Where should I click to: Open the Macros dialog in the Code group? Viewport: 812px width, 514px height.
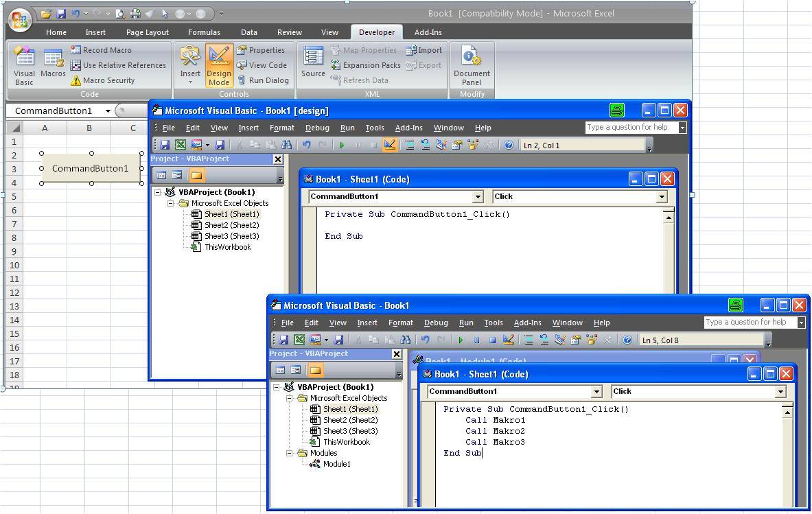pyautogui.click(x=53, y=64)
